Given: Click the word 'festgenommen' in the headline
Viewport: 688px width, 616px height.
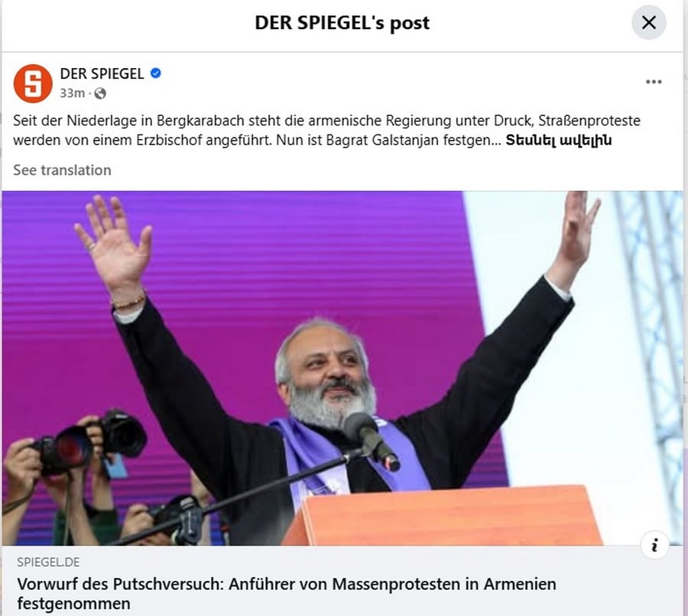Looking at the screenshot, I should click(x=73, y=604).
